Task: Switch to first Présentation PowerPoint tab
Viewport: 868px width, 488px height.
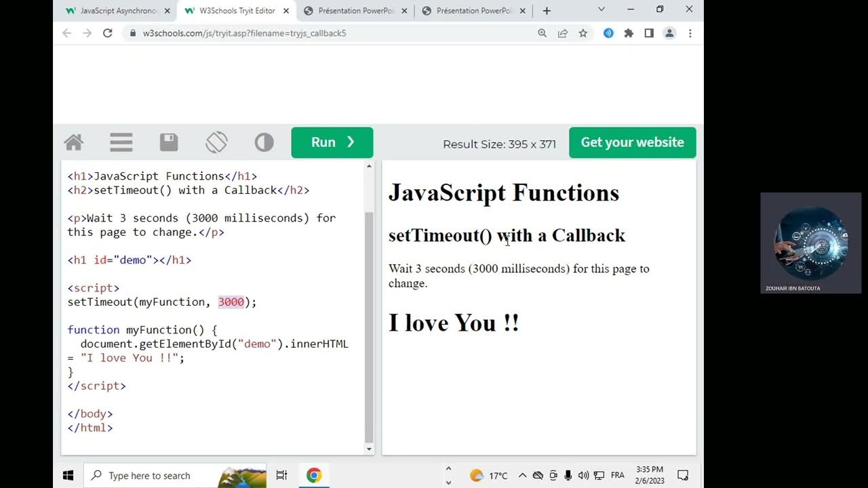Action: pyautogui.click(x=354, y=11)
